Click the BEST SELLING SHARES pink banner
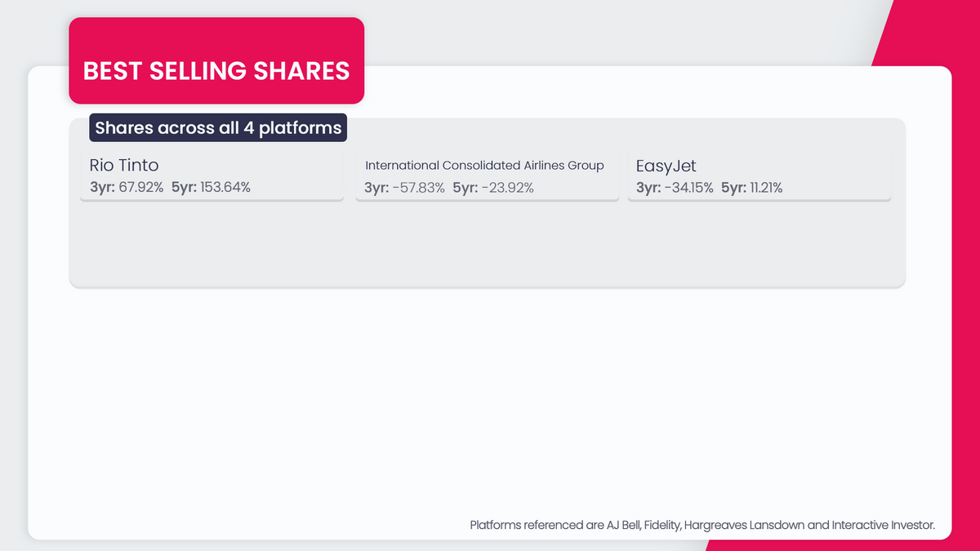This screenshot has height=551, width=980. (216, 60)
